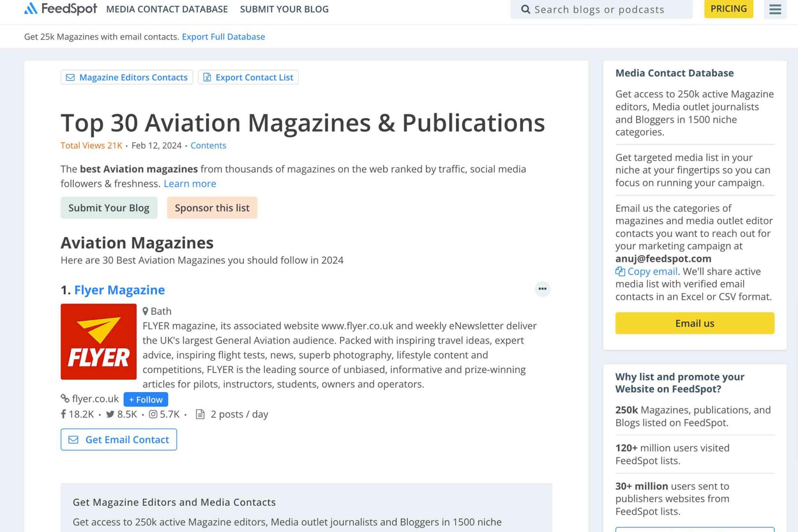Open the Export Full Database link

pos(223,36)
